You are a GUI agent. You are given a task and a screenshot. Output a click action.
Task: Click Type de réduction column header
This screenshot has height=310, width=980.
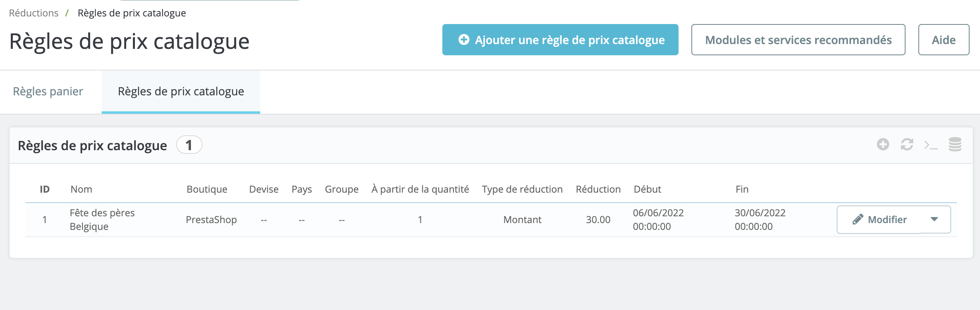coord(522,189)
